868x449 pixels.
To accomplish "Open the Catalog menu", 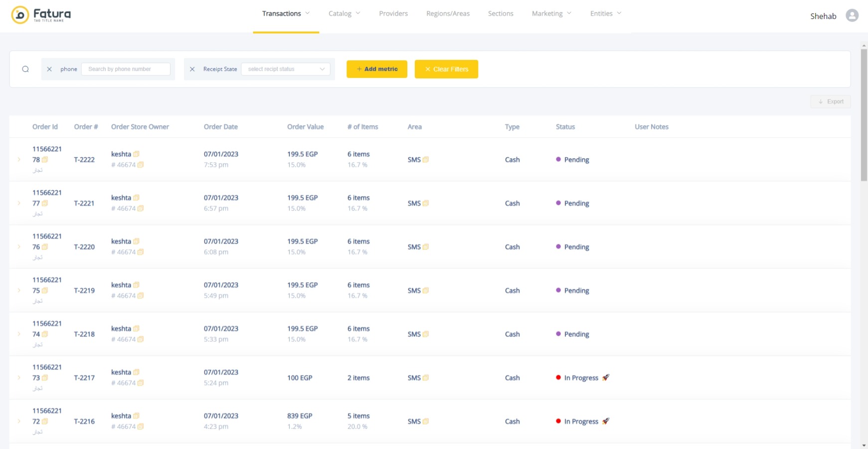I will [x=344, y=13].
